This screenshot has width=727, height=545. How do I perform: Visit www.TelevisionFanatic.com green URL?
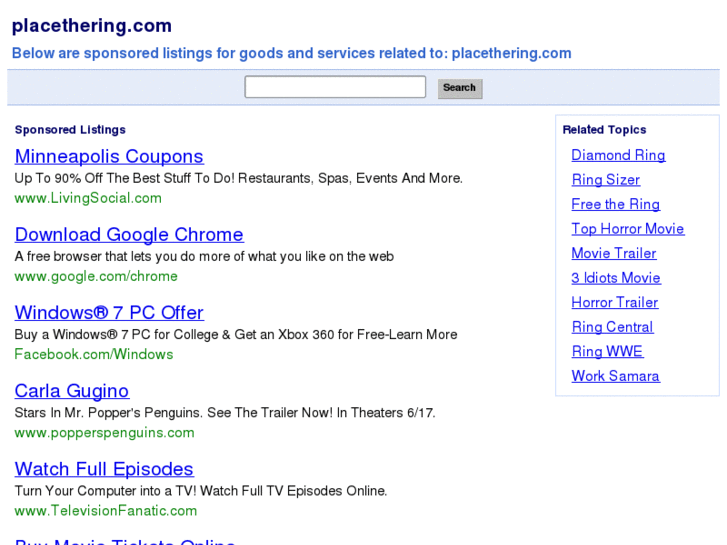106,511
